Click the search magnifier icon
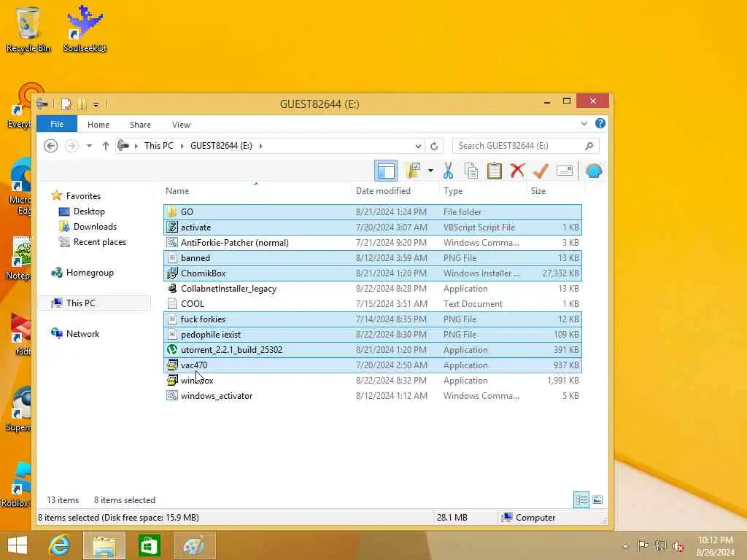The height and width of the screenshot is (560, 747). tap(589, 146)
